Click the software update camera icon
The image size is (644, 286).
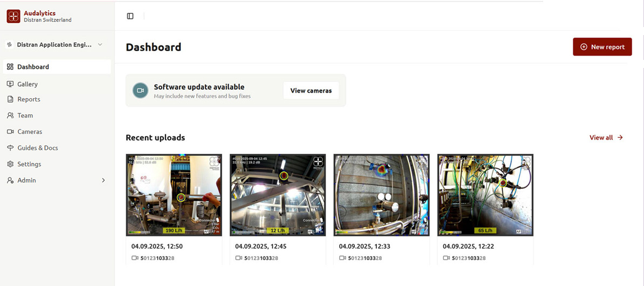pyautogui.click(x=140, y=91)
